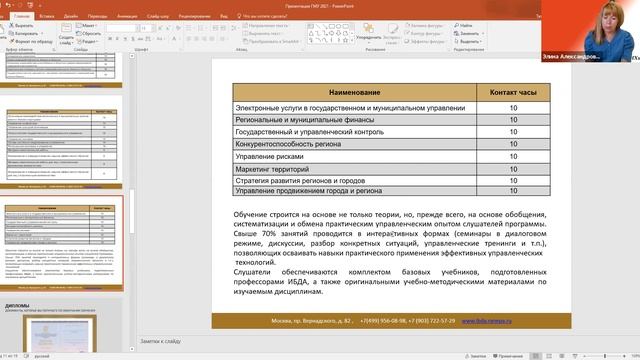Open the Design (Дизайн) ribbon tab

pyautogui.click(x=71, y=16)
